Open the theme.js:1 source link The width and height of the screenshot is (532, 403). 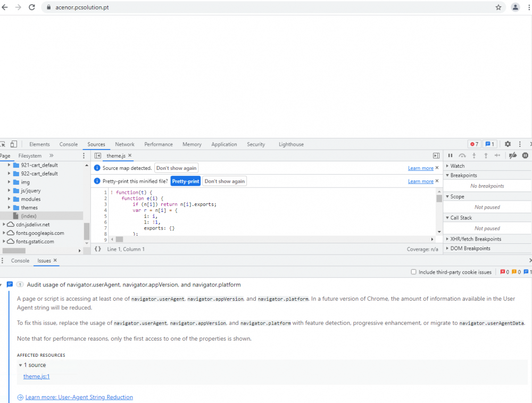click(36, 376)
